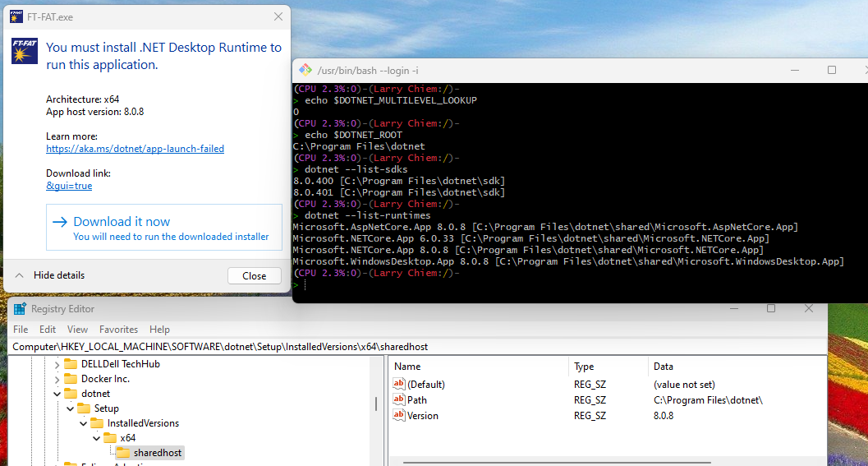
Task: Click the registry address bar path field
Action: pos(419,346)
